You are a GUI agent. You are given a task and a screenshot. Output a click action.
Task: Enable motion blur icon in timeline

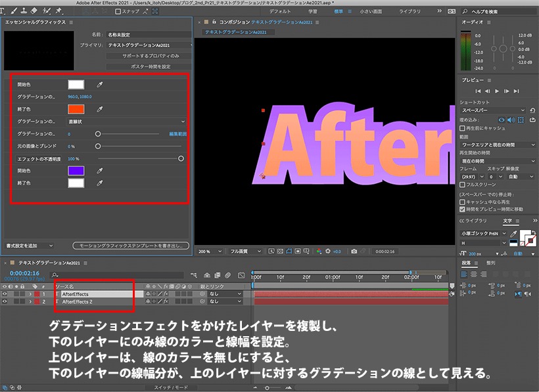coord(227,275)
